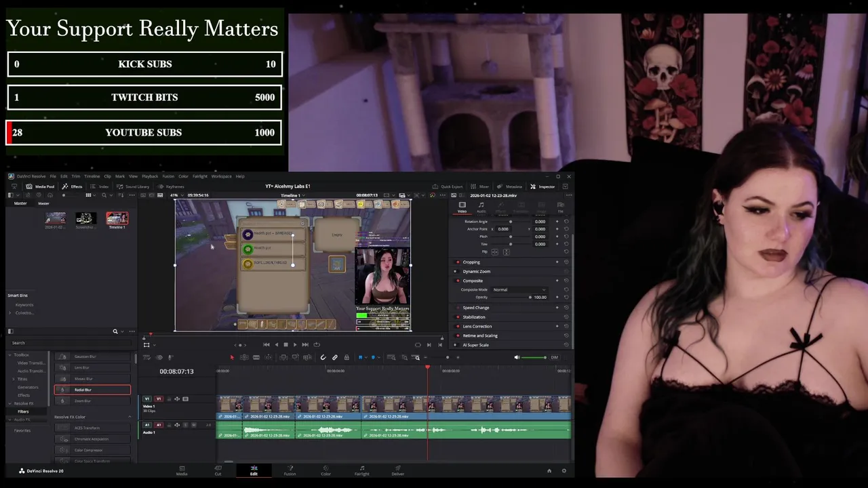This screenshot has width=868, height=488.
Task: Switch to the Media page
Action: point(182,470)
